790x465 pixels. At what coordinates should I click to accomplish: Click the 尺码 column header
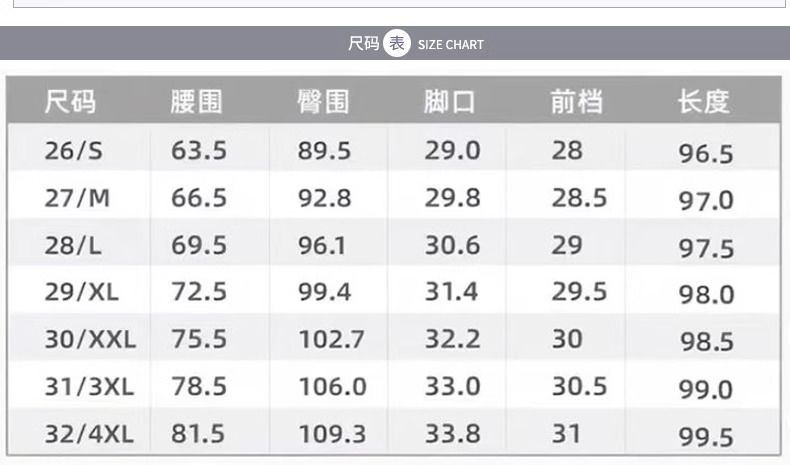(70, 101)
